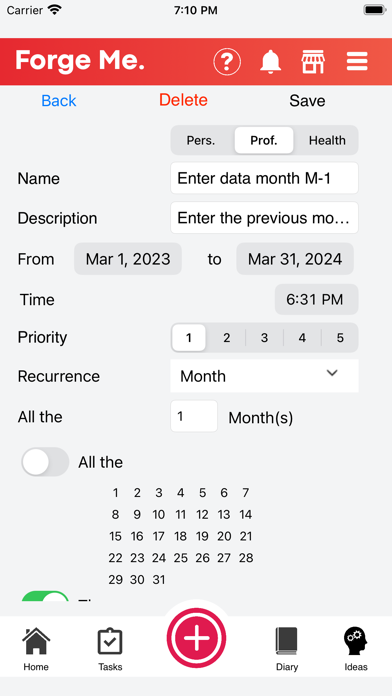Select priority level 3
This screenshot has width=392, height=696.
pyautogui.click(x=264, y=338)
